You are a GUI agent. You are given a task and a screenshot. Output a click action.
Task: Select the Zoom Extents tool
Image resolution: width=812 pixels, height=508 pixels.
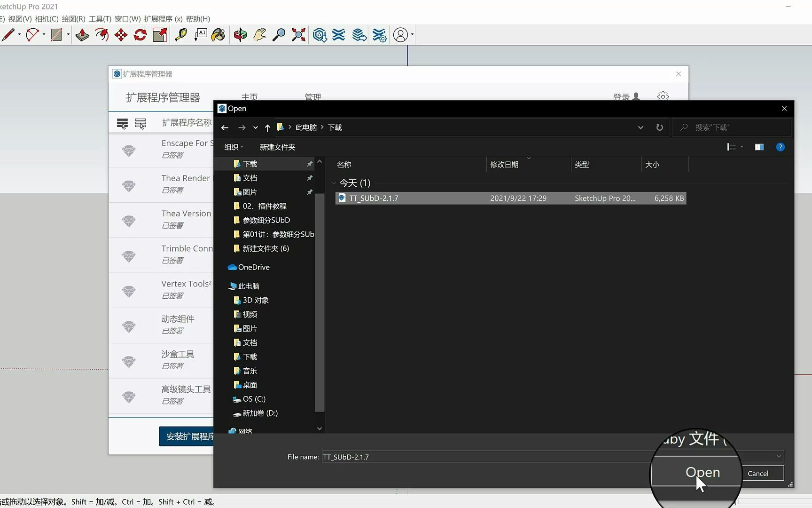[x=298, y=35]
